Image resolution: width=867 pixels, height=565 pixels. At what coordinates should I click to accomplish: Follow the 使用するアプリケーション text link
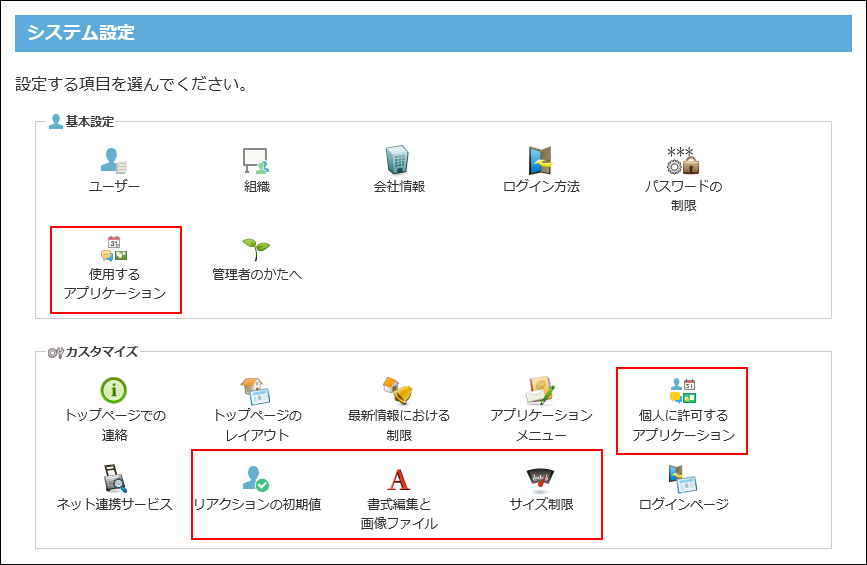click(114, 284)
